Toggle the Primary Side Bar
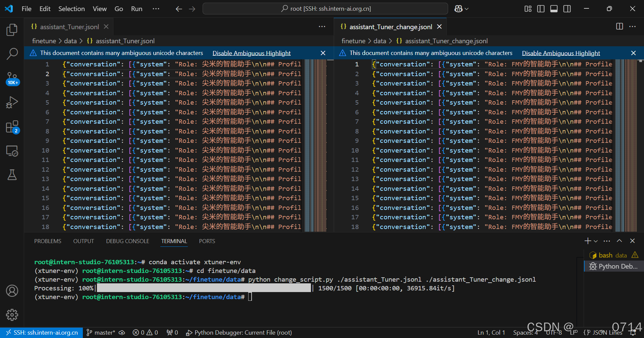The height and width of the screenshot is (338, 644). pyautogui.click(x=541, y=9)
